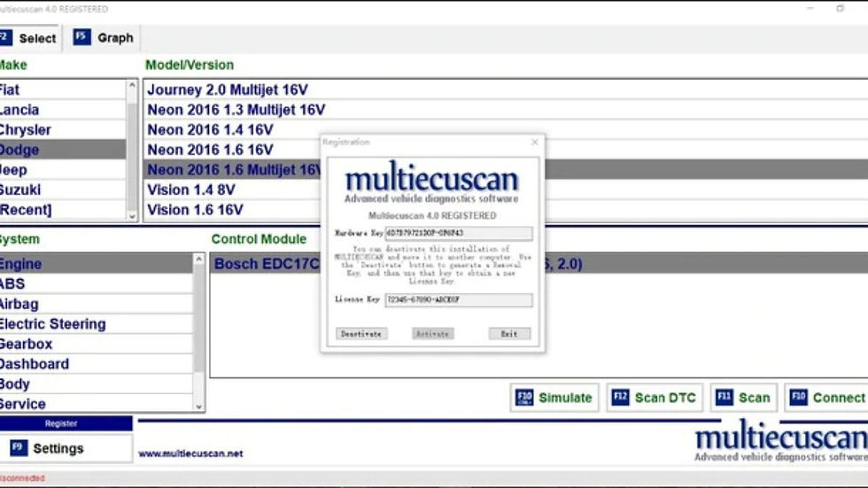The height and width of the screenshot is (488, 868).
Task: Restore the main window from the title bar
Action: [840, 8]
